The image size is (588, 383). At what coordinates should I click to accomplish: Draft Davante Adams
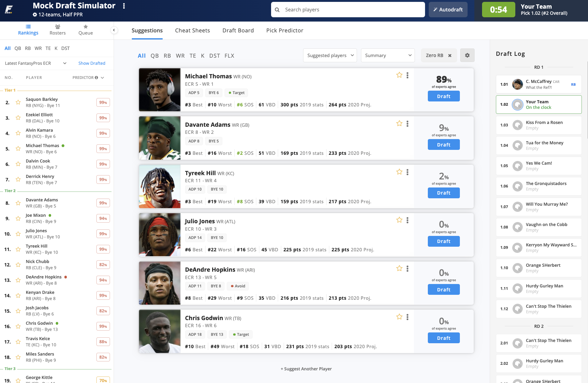[x=444, y=145]
